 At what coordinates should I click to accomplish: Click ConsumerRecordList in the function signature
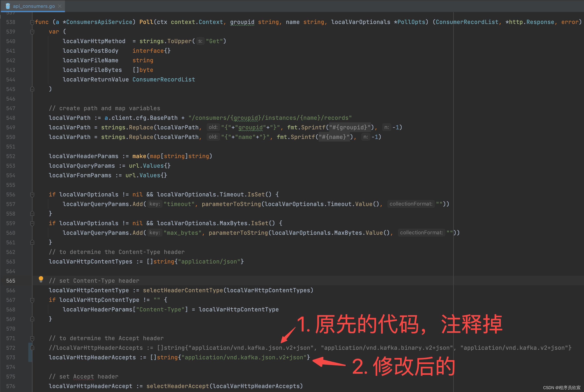click(467, 22)
